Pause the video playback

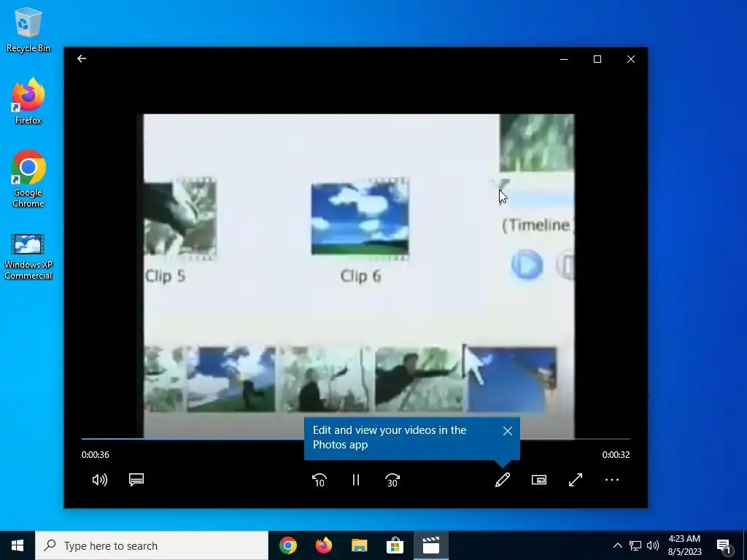[x=356, y=480]
